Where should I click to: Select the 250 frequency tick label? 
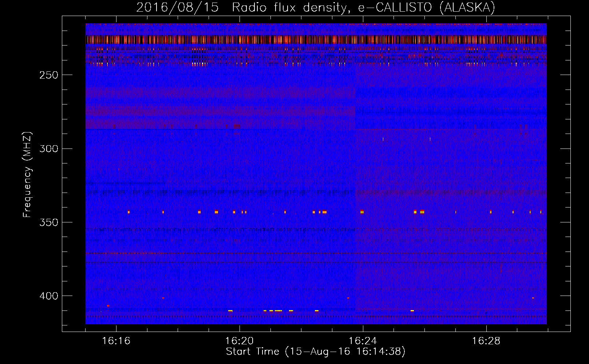(x=49, y=75)
